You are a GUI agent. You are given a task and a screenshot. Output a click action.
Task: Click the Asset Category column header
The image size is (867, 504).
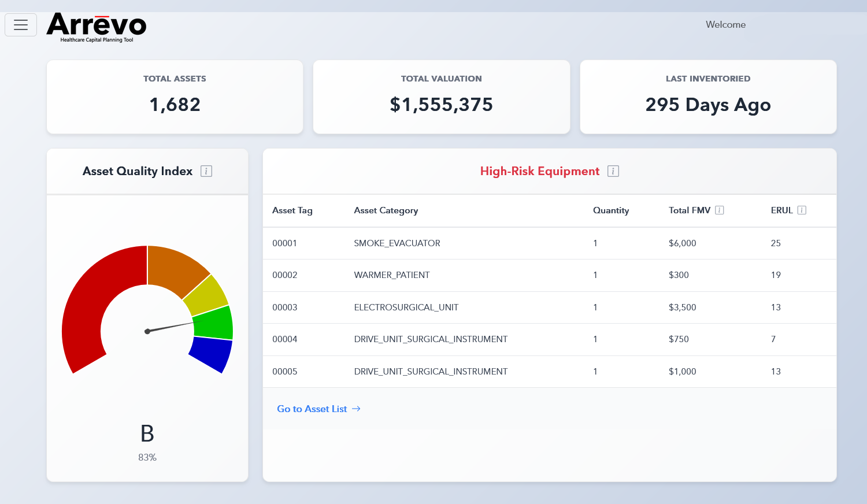(386, 210)
